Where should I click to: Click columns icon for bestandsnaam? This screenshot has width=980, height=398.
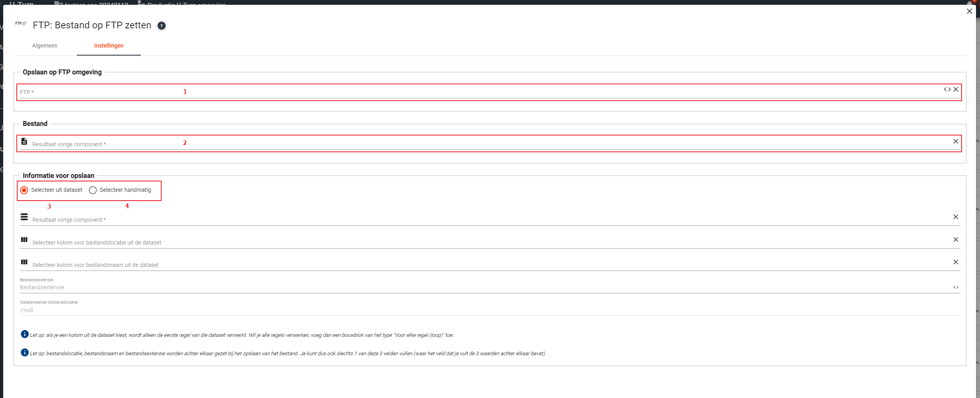pyautogui.click(x=24, y=262)
